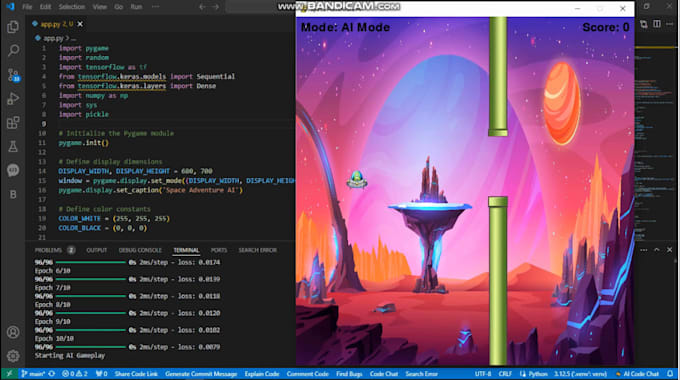The height and width of the screenshot is (380, 680).
Task: Switch to the Search Error panel tab
Action: [257, 250]
